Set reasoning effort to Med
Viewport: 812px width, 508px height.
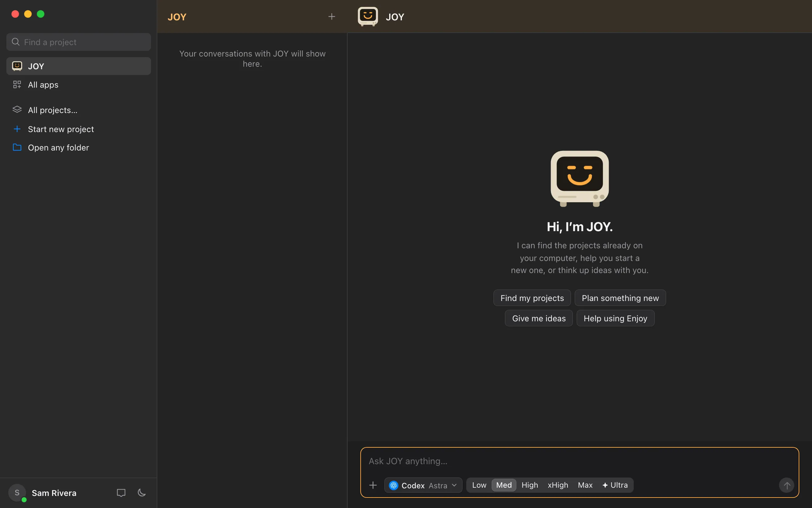(504, 485)
